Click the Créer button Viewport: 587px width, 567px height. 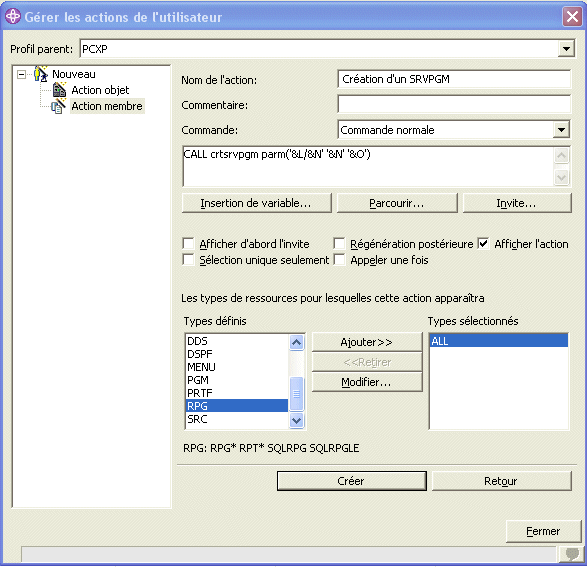(x=352, y=481)
